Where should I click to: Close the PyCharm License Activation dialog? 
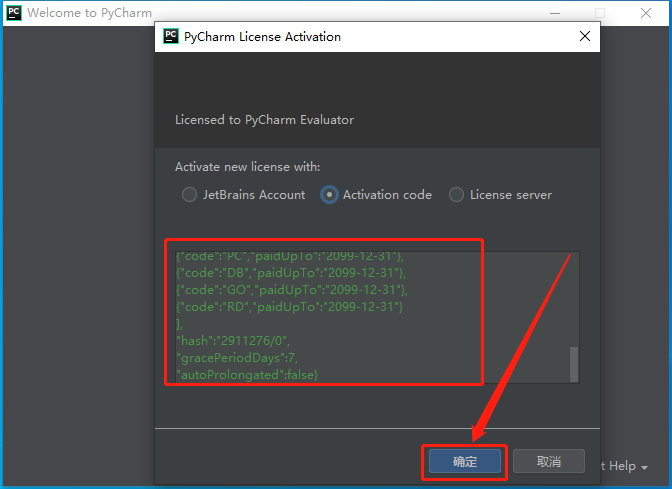pyautogui.click(x=585, y=36)
